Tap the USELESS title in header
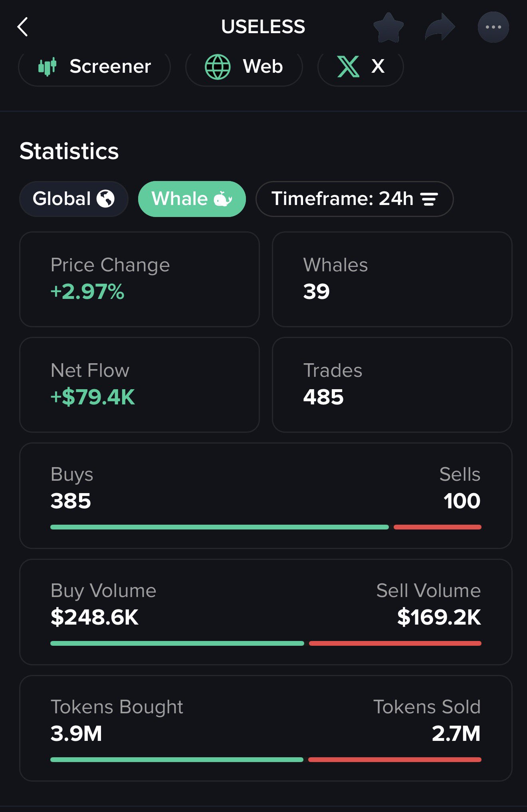This screenshot has width=527, height=812. point(263,27)
